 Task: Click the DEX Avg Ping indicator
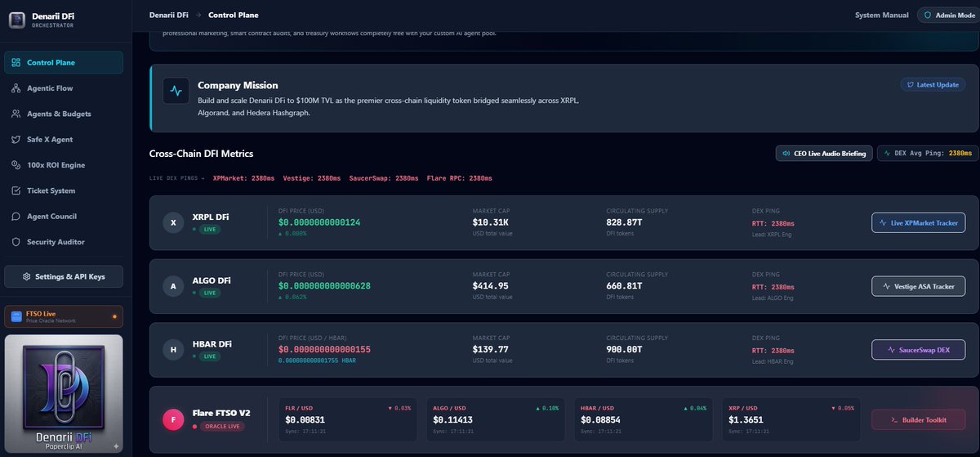928,153
